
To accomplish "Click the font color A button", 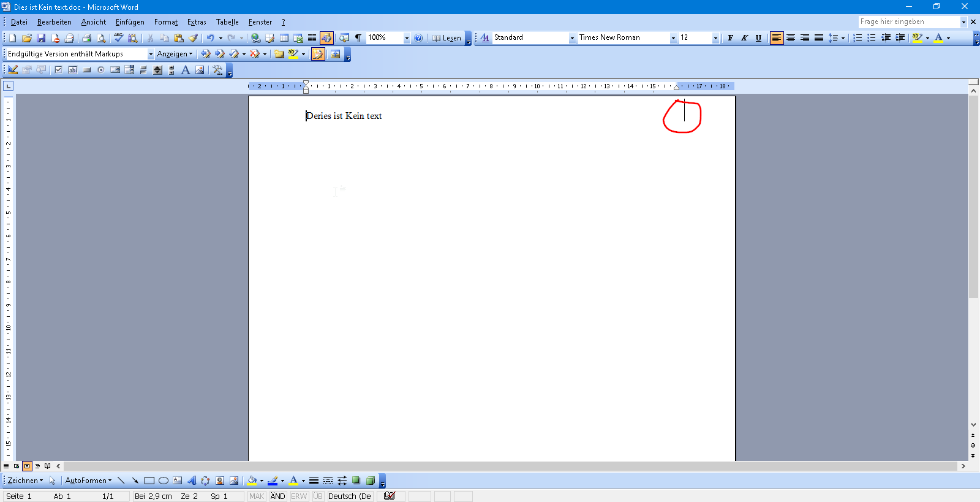I will tap(938, 38).
